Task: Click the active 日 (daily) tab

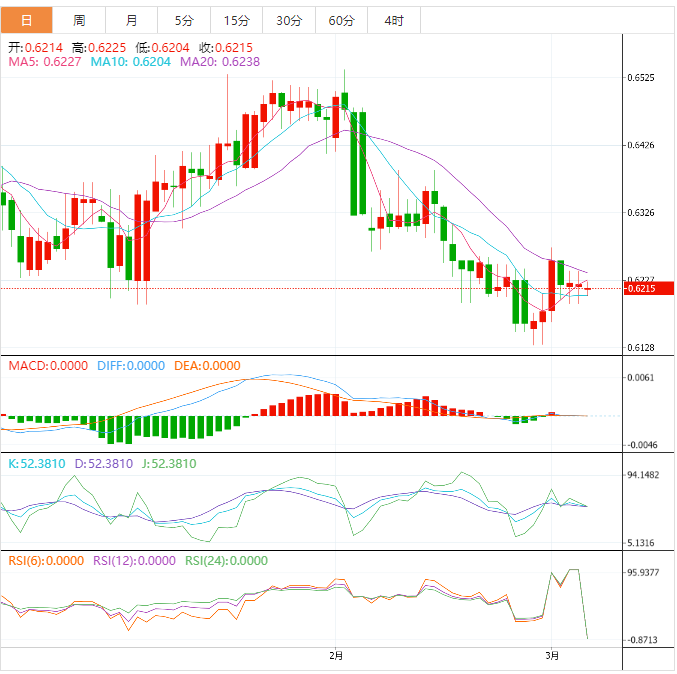Action: 27,20
